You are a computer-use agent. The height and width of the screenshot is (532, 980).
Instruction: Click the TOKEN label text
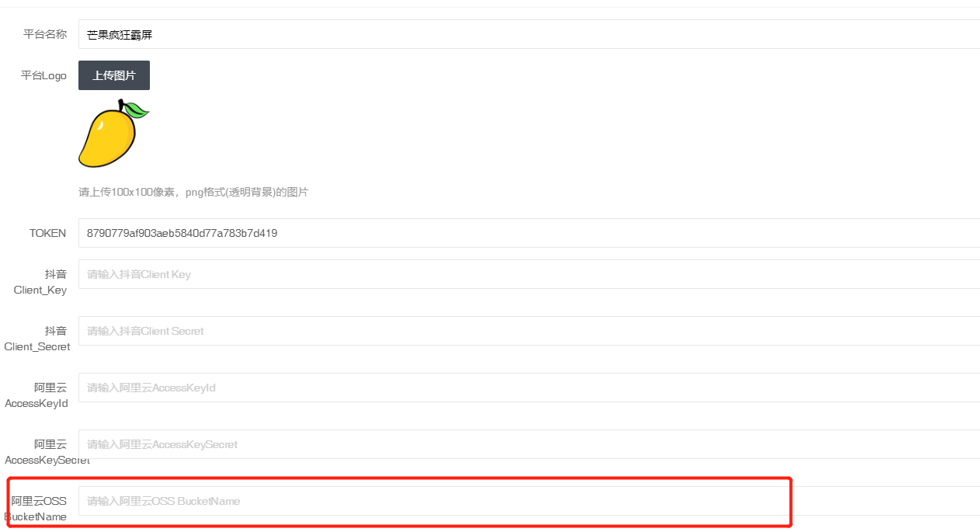pos(48,233)
